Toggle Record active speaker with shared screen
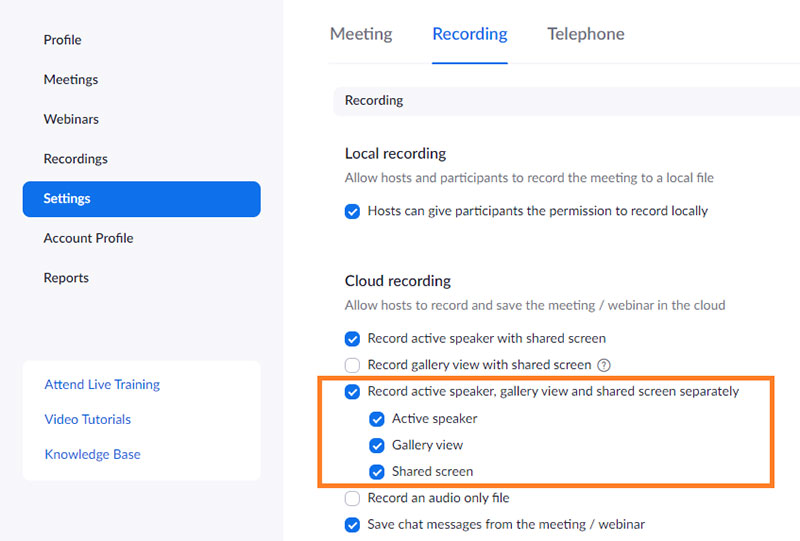 pos(352,339)
